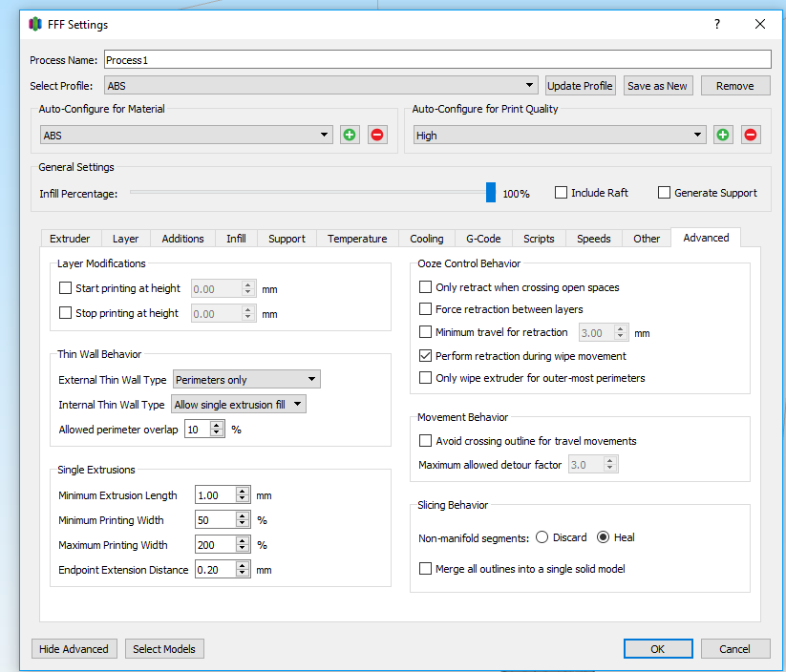Enable Generate Support checkbox
Screen dimensions: 786x672
point(664,193)
